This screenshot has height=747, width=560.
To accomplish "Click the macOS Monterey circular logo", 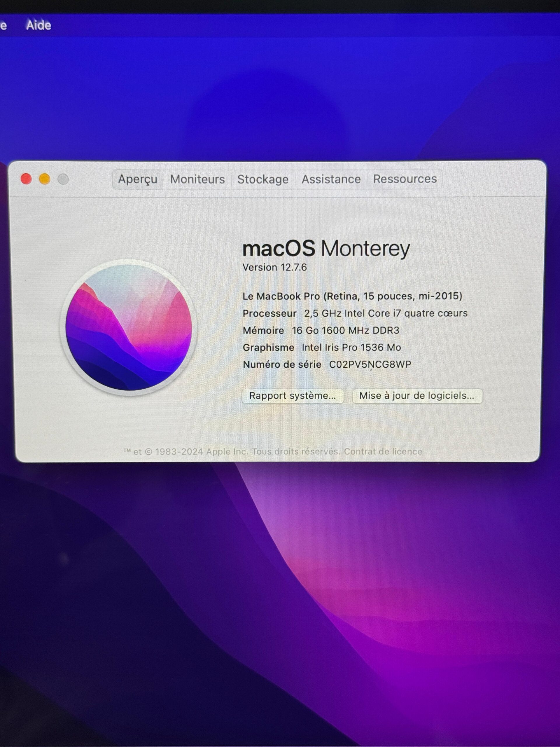I will [x=129, y=327].
